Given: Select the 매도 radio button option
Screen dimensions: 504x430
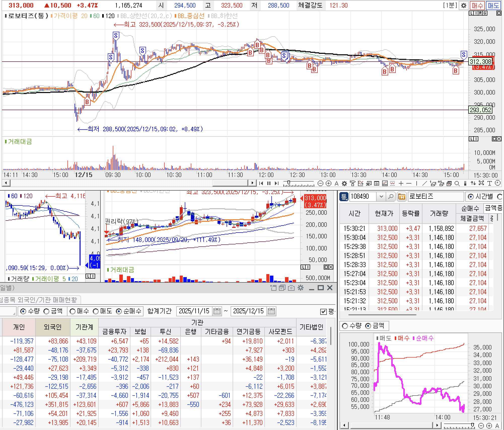Looking at the screenshot, I should 96,311.
